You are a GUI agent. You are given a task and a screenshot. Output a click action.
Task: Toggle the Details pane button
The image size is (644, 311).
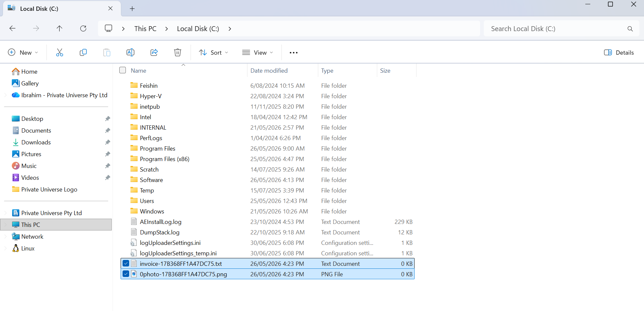click(x=619, y=52)
